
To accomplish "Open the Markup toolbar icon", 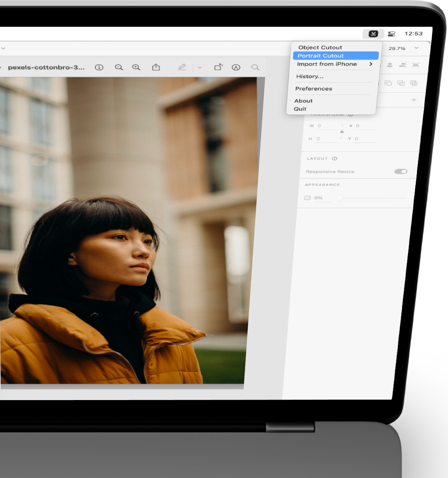I will coord(236,67).
